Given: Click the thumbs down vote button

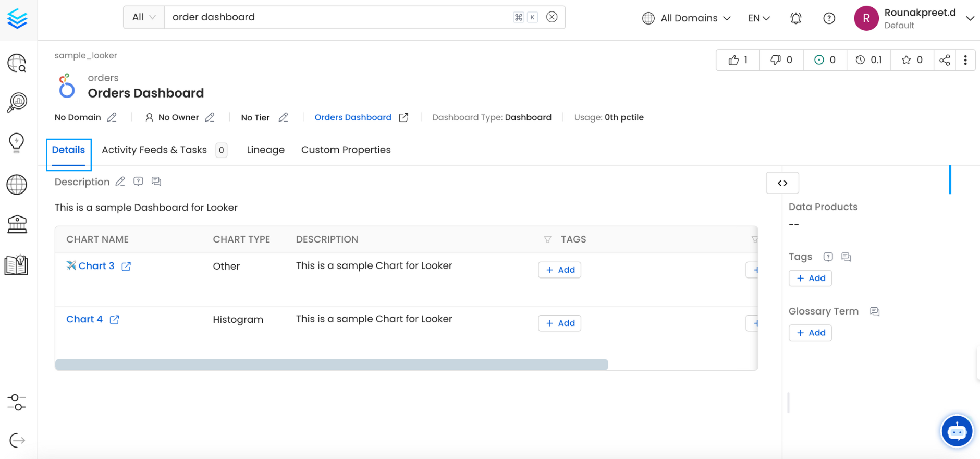Looking at the screenshot, I should point(781,60).
